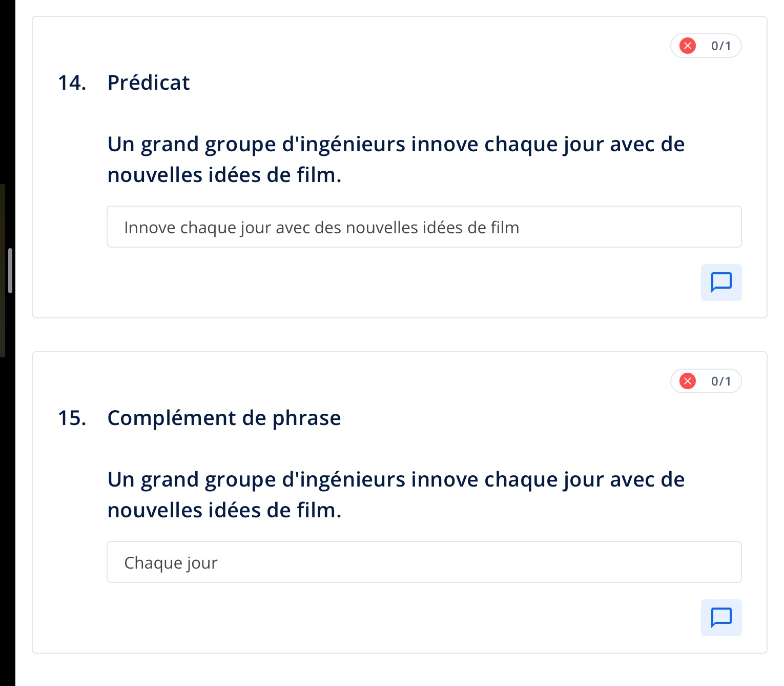This screenshot has width=784, height=686.
Task: Click 'nouvelles idées de film.' in question 15
Action: coord(224,511)
